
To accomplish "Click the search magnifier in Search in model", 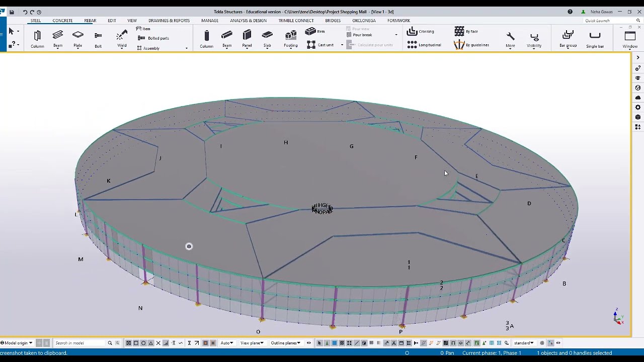I will click(110, 343).
